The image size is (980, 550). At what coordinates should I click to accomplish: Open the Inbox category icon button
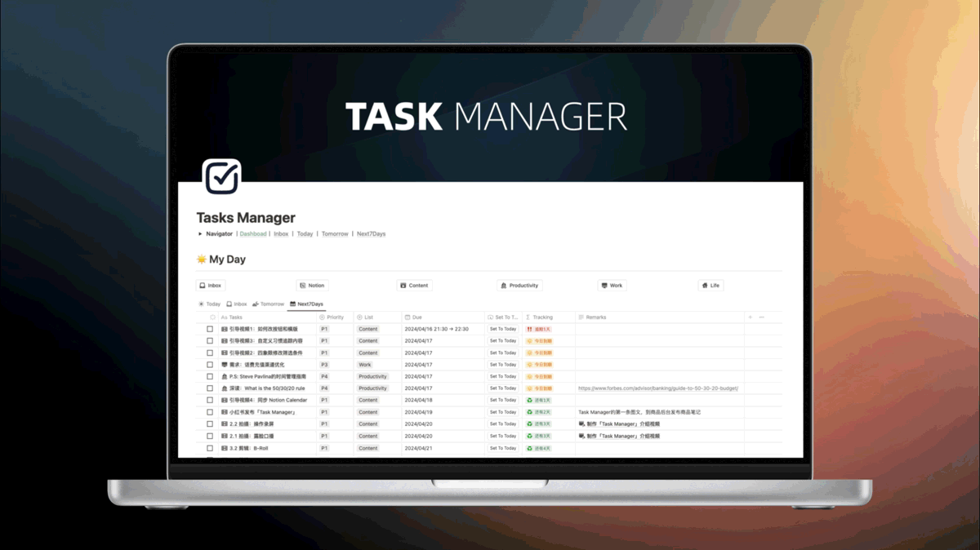[x=203, y=285]
